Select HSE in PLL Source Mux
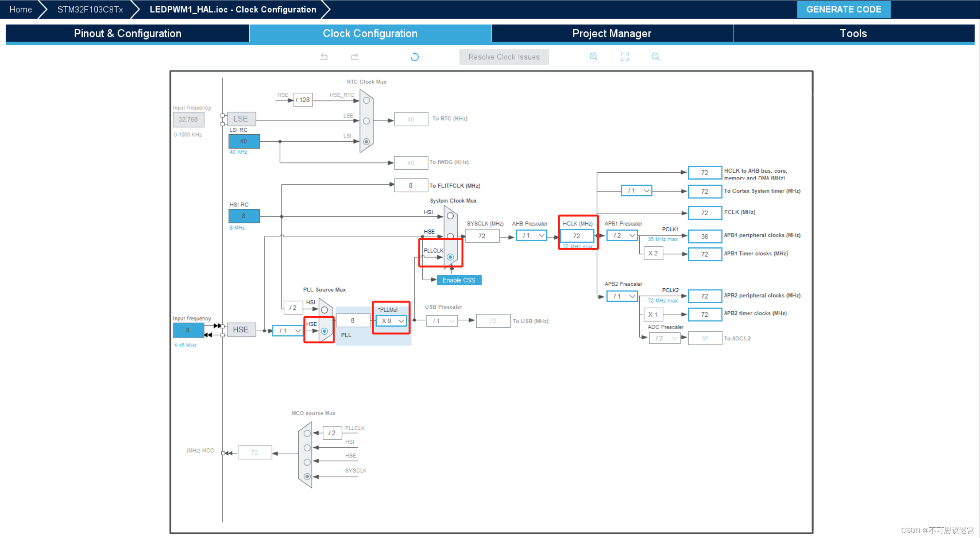The height and width of the screenshot is (538, 980). pyautogui.click(x=324, y=331)
